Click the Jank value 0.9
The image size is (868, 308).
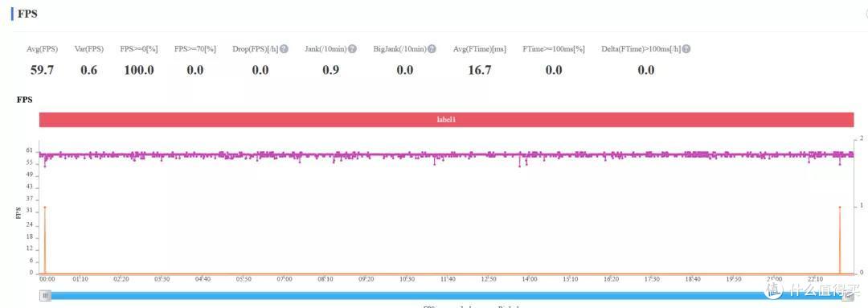click(330, 70)
